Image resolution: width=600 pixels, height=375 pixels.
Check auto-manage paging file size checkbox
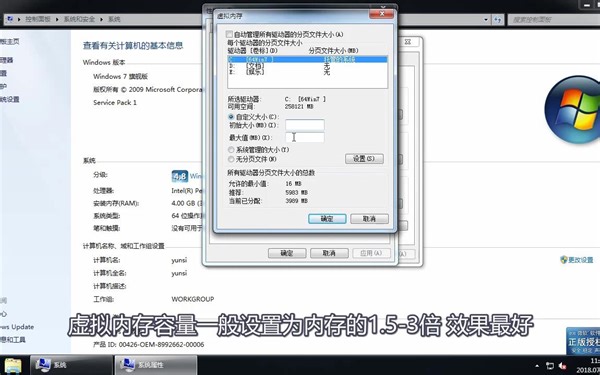[229, 34]
